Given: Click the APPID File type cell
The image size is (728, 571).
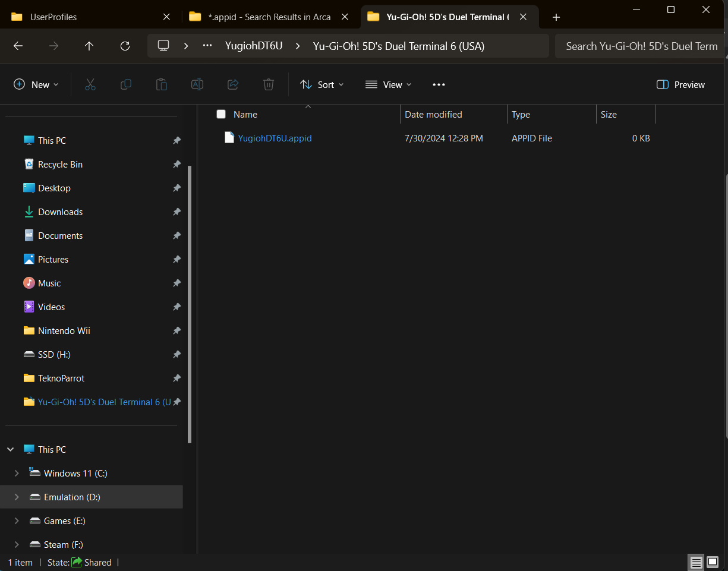Looking at the screenshot, I should click(x=531, y=138).
